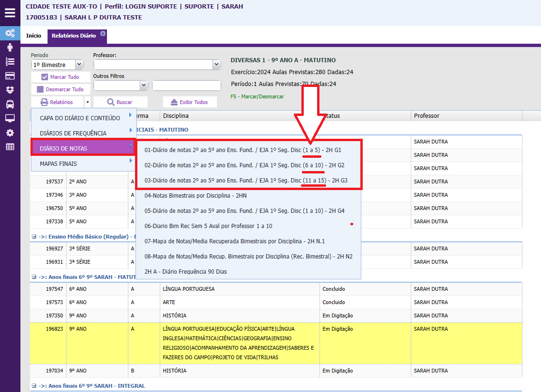Click the gears icon in sidebar
Viewport: 541px width, 392px height.
10,33
